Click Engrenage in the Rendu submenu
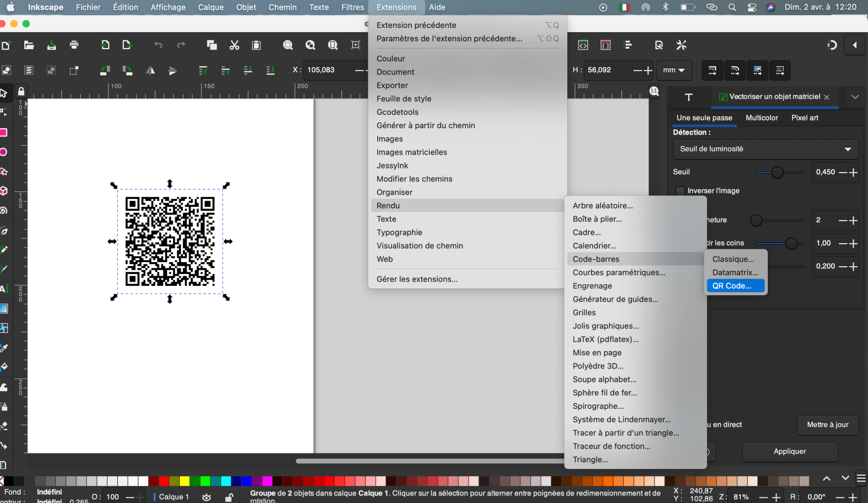Image resolution: width=868 pixels, height=503 pixels. coord(592,286)
